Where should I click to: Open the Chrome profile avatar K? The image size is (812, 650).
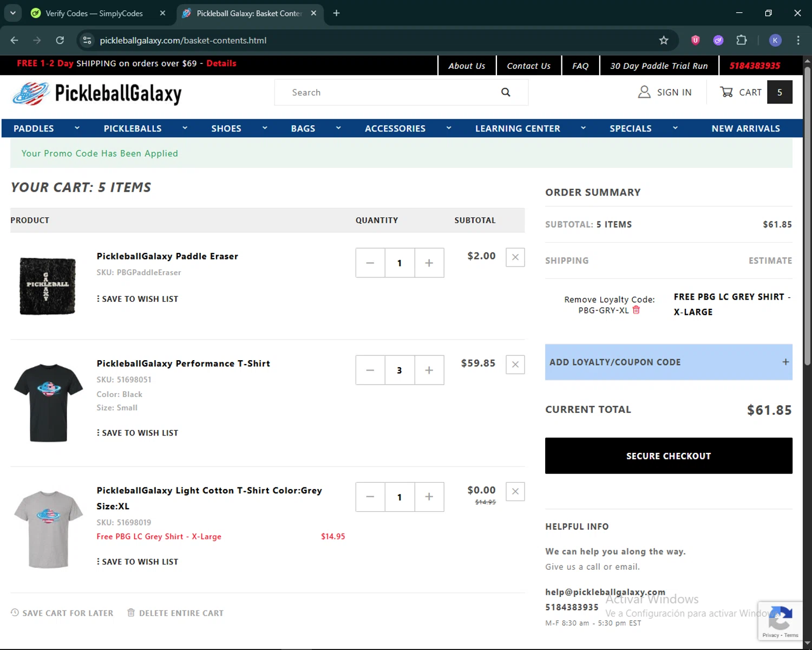[775, 40]
